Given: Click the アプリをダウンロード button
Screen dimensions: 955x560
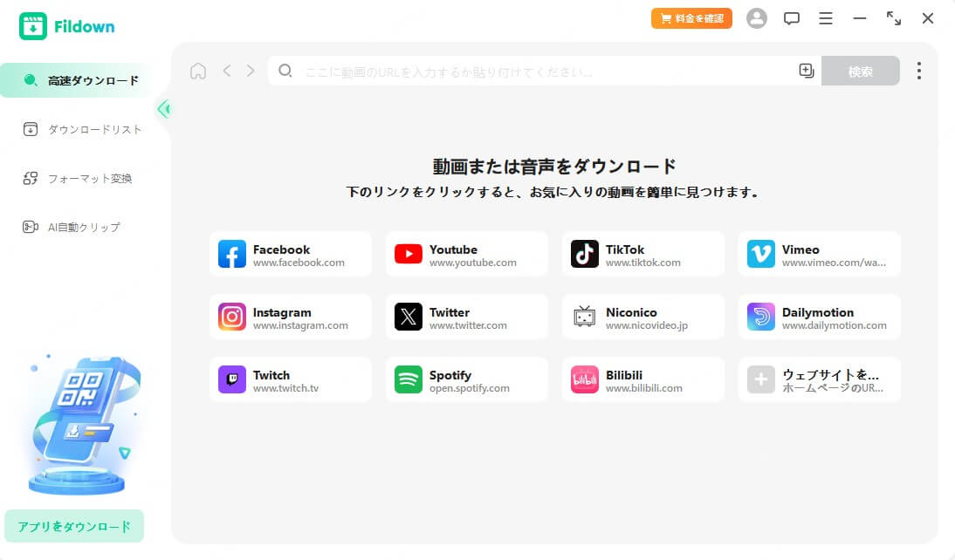Looking at the screenshot, I should pyautogui.click(x=74, y=526).
